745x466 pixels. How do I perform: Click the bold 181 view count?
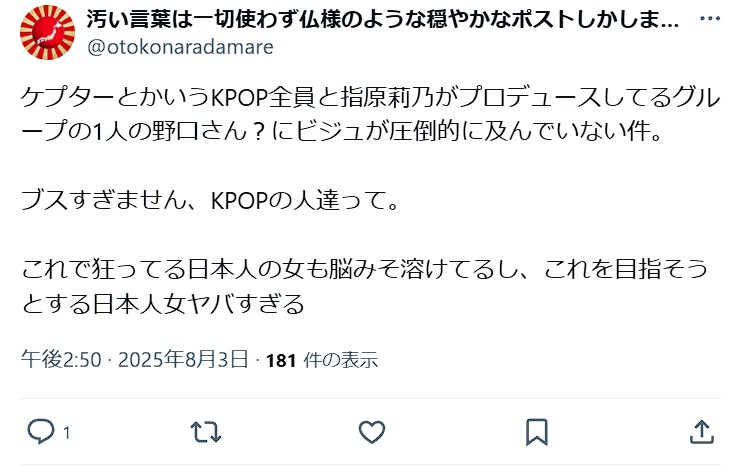coord(281,361)
